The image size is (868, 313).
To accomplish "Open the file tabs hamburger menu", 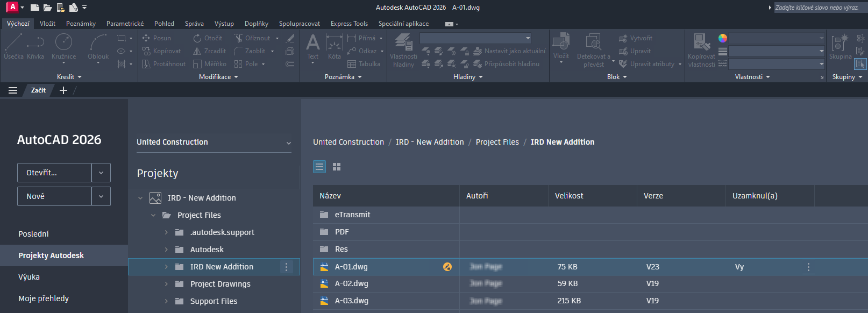I will tap(13, 90).
